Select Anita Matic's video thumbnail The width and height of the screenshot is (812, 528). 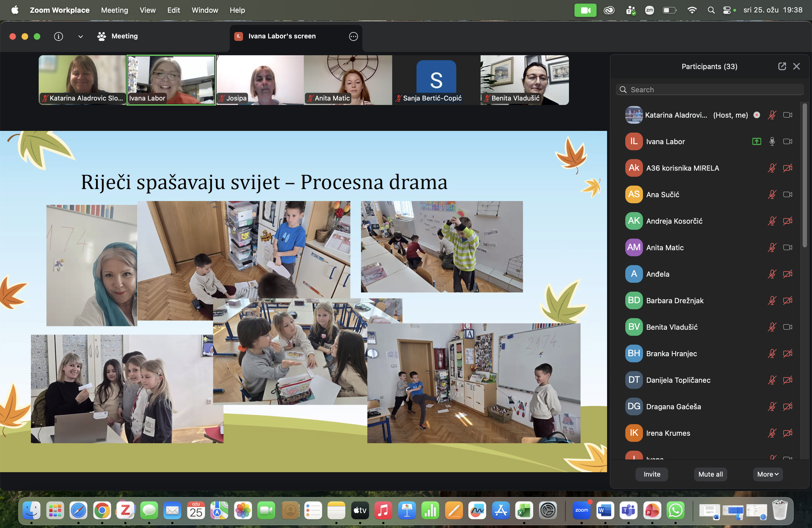click(x=348, y=80)
